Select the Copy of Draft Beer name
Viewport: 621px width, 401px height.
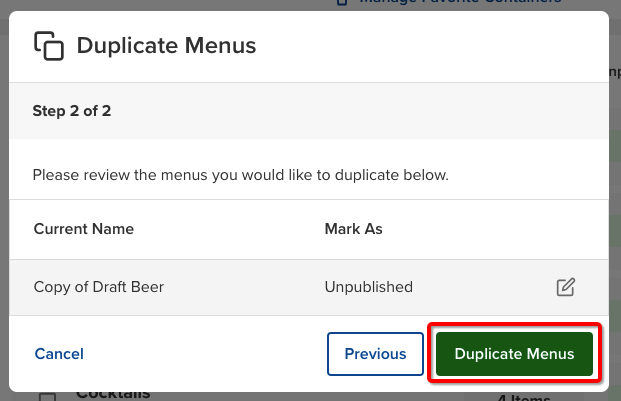pyautogui.click(x=98, y=287)
